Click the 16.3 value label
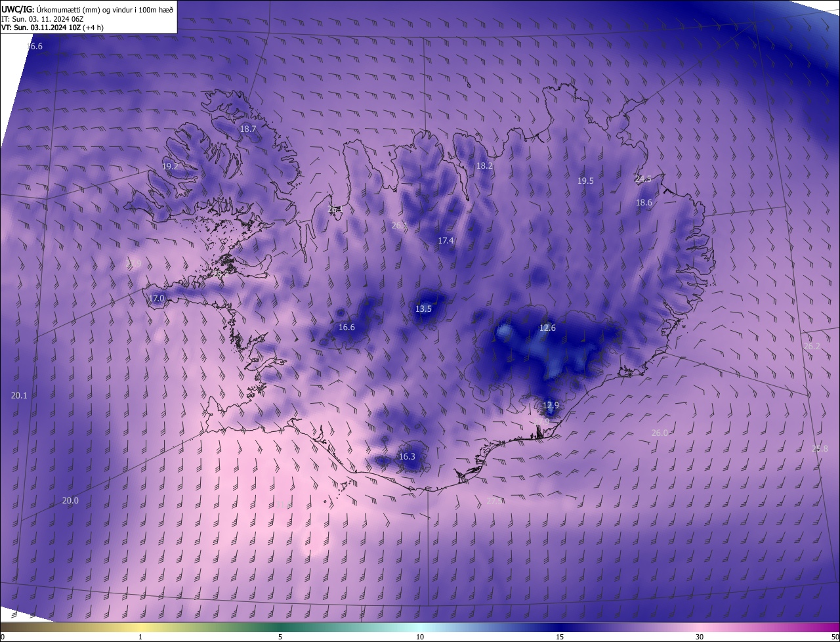The height and width of the screenshot is (642, 840). pos(407,456)
